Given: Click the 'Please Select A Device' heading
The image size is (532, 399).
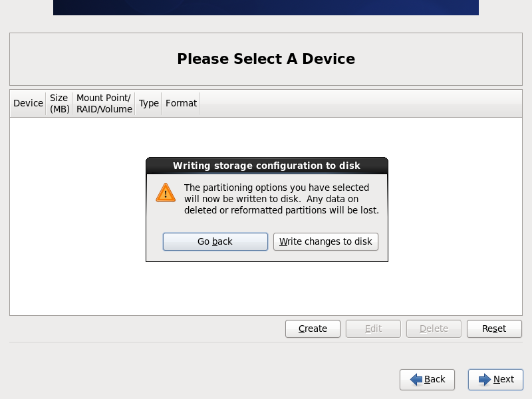Looking at the screenshot, I should [x=266, y=59].
